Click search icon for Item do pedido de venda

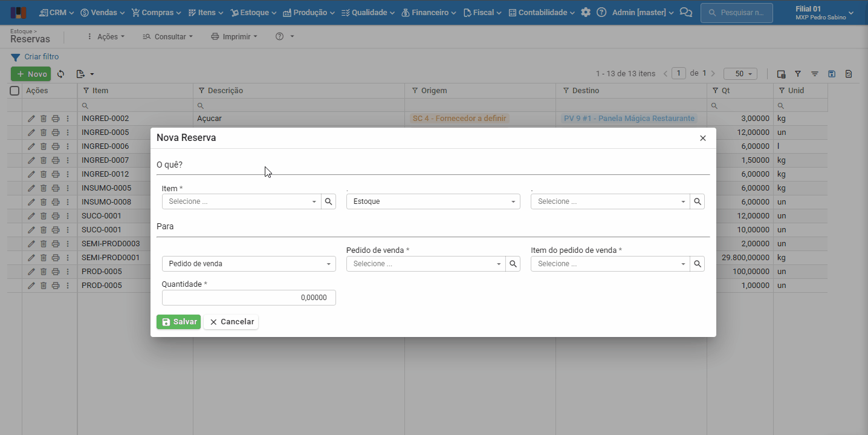(697, 264)
